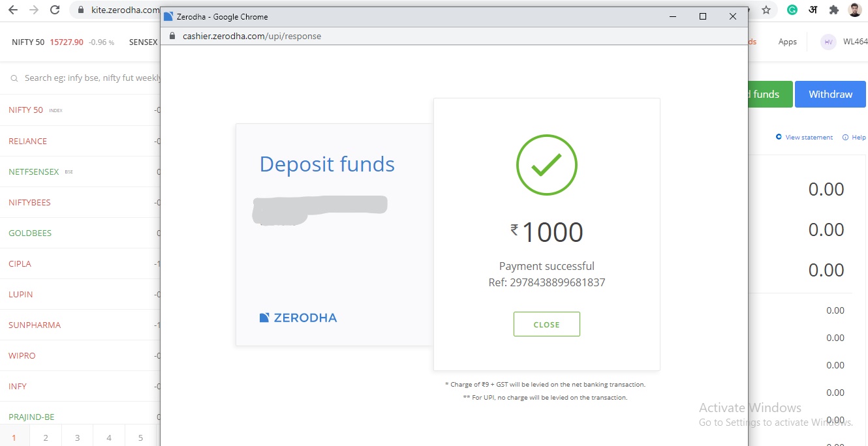The height and width of the screenshot is (446, 868).
Task: Open the Apps menu item
Action: pos(787,42)
